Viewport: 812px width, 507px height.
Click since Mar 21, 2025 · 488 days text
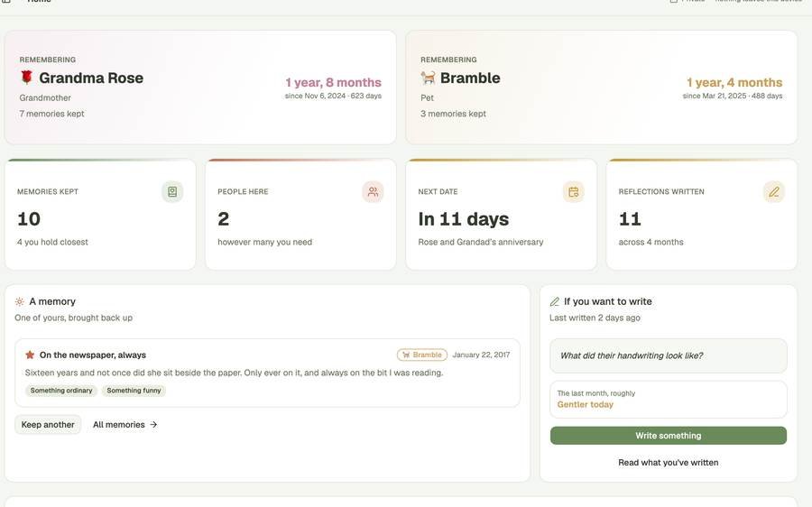(733, 96)
